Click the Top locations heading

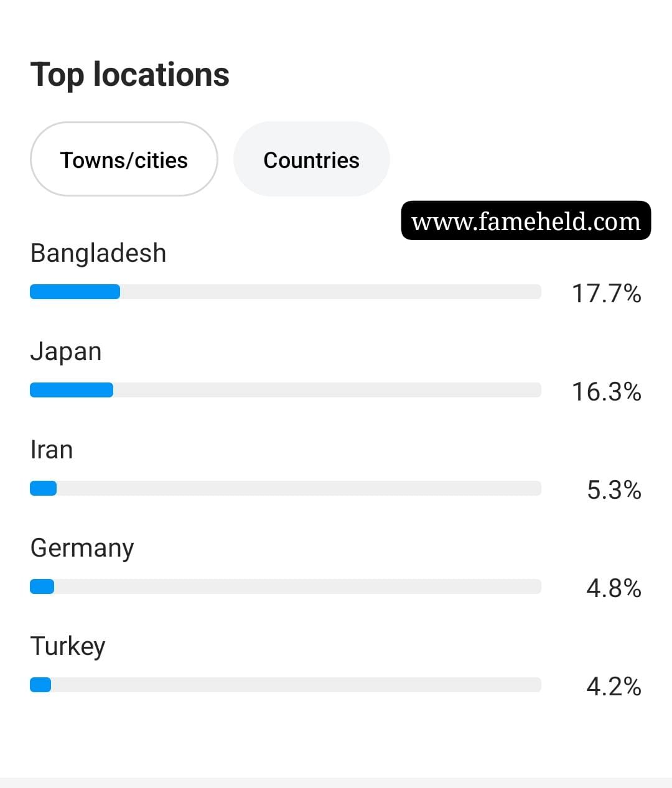tap(129, 75)
